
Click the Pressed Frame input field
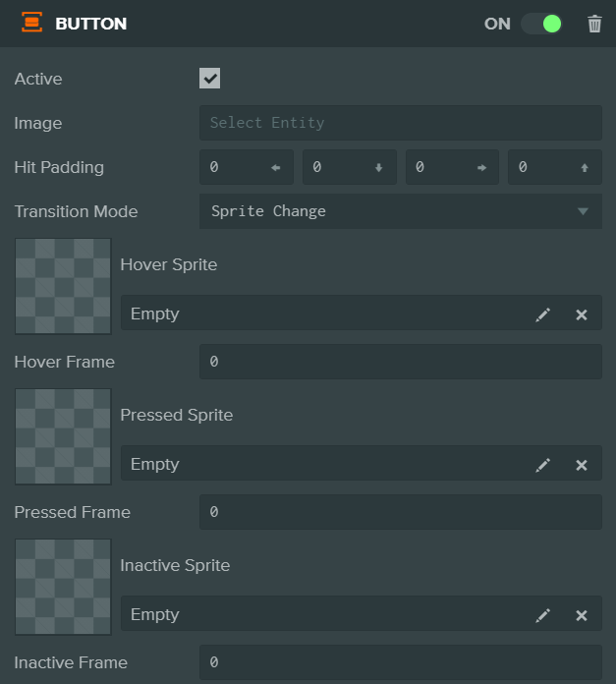click(x=401, y=512)
